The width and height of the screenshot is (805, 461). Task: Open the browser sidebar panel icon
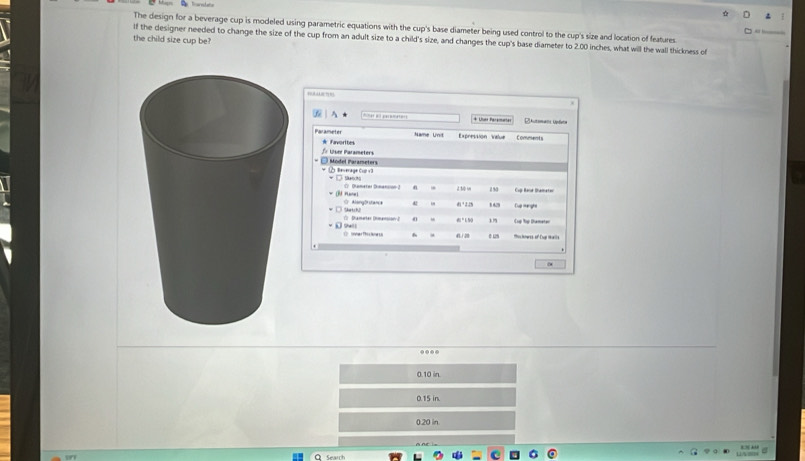pyautogui.click(x=746, y=14)
